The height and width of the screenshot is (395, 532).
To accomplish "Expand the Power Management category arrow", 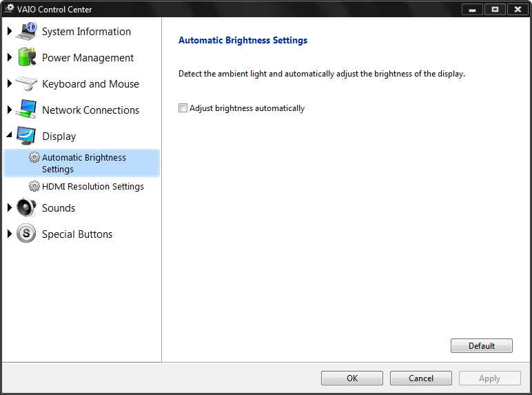I will pos(10,57).
